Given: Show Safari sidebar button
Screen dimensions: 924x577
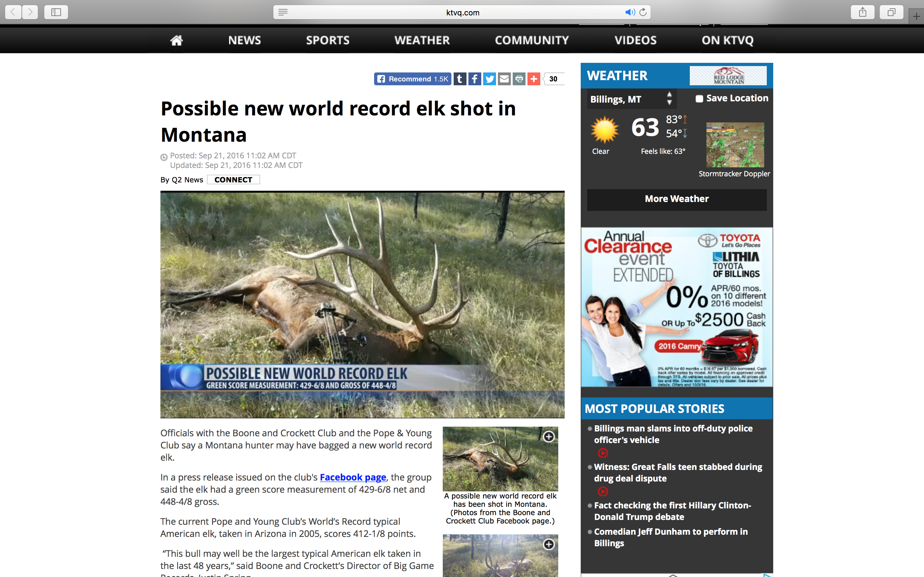Looking at the screenshot, I should coord(56,12).
